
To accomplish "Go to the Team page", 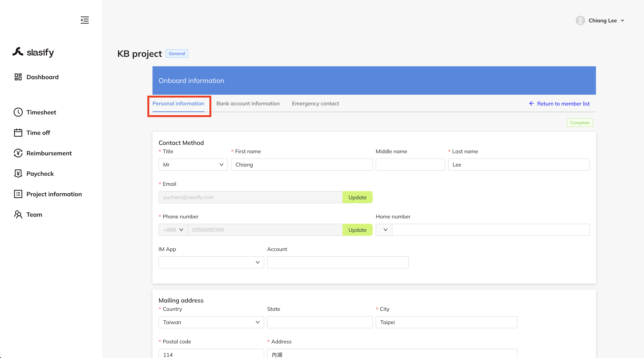I will 34,215.
